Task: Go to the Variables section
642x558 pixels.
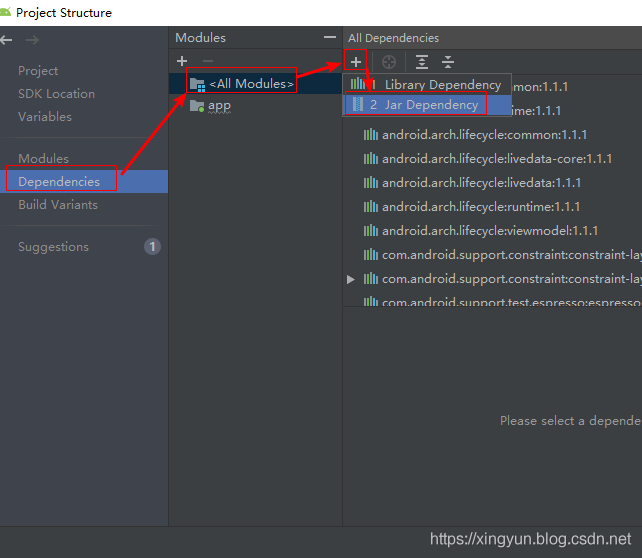Action: pos(45,117)
